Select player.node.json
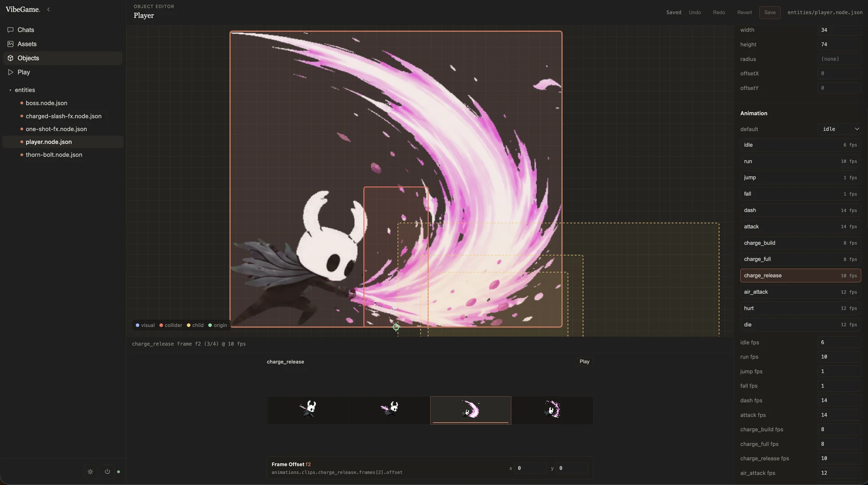 pyautogui.click(x=63, y=142)
